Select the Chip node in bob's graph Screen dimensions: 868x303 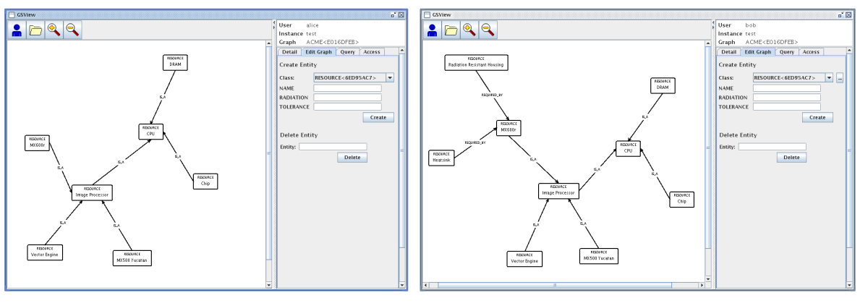tap(682, 200)
